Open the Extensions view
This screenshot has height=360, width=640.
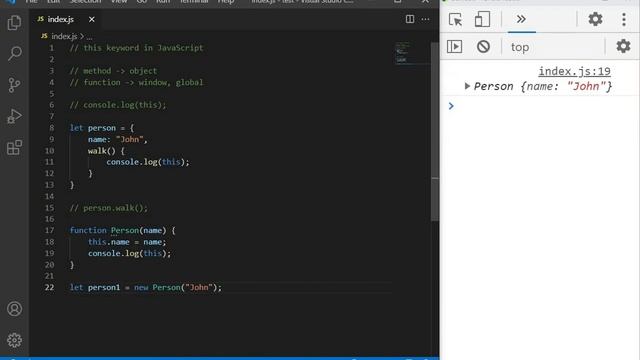coord(14,147)
